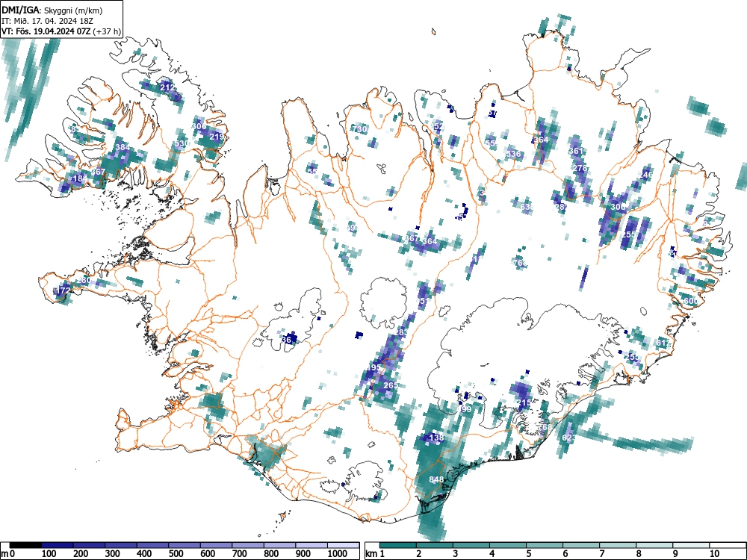Viewport: 747px width, 560px height.
Task: Click the visibility value '212' on the map
Action: point(167,87)
